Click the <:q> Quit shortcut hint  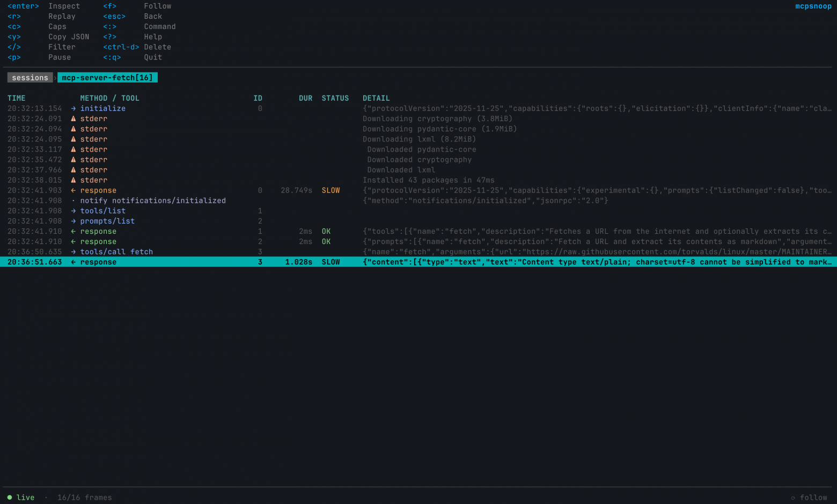133,57
